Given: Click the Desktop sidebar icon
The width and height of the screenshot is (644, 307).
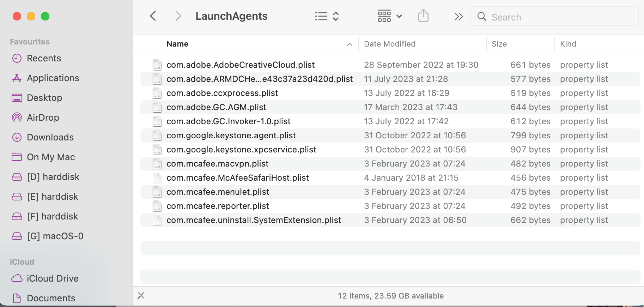Looking at the screenshot, I should (x=17, y=98).
